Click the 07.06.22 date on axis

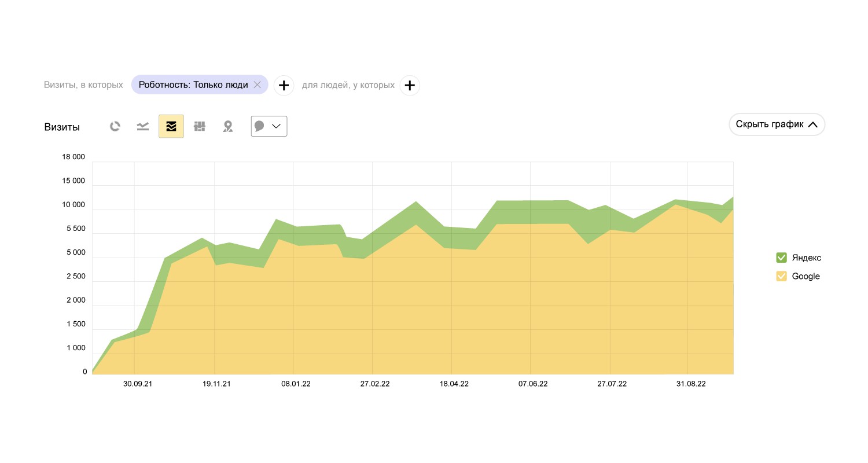pyautogui.click(x=532, y=384)
